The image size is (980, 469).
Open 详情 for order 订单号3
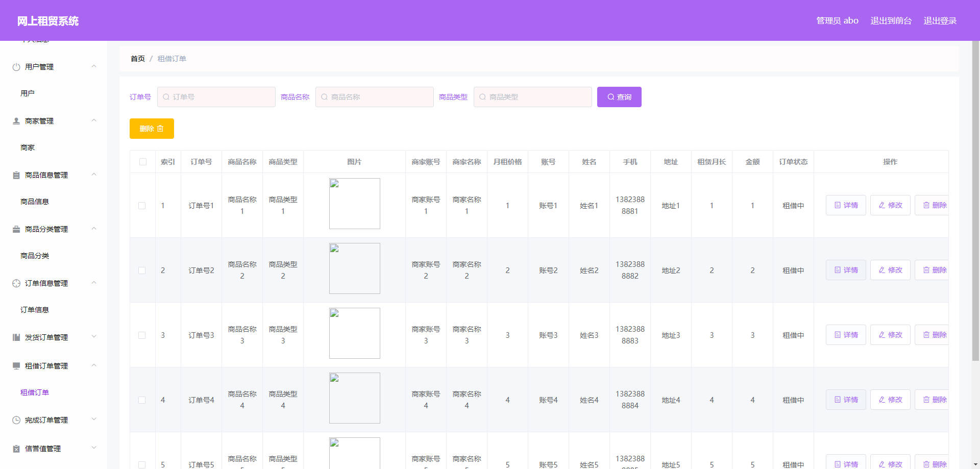846,335
